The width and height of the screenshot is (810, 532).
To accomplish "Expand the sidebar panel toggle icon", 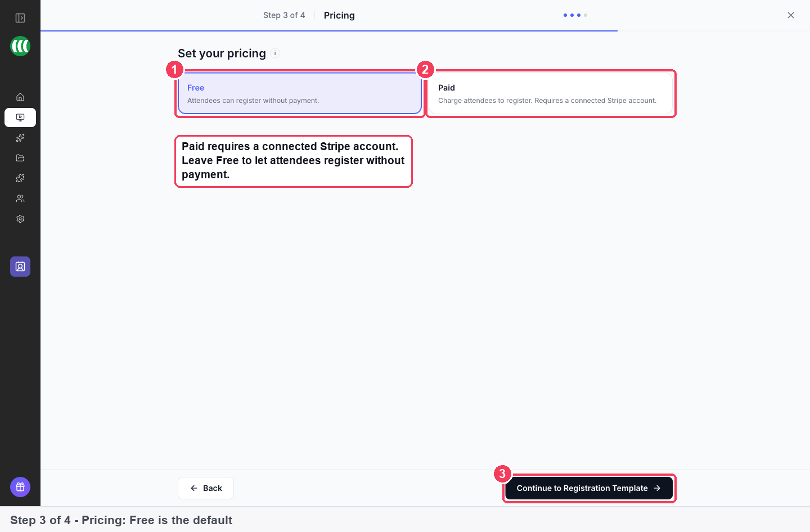I will (20, 18).
